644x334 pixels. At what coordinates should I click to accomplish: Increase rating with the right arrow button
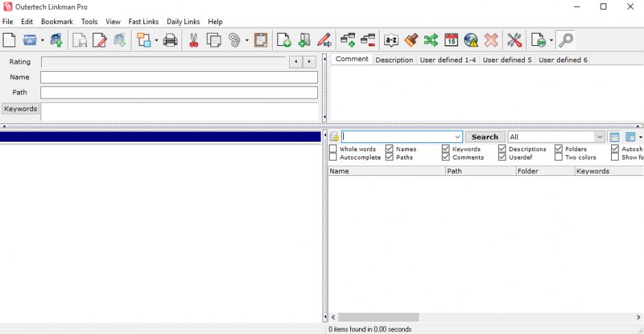pos(309,62)
